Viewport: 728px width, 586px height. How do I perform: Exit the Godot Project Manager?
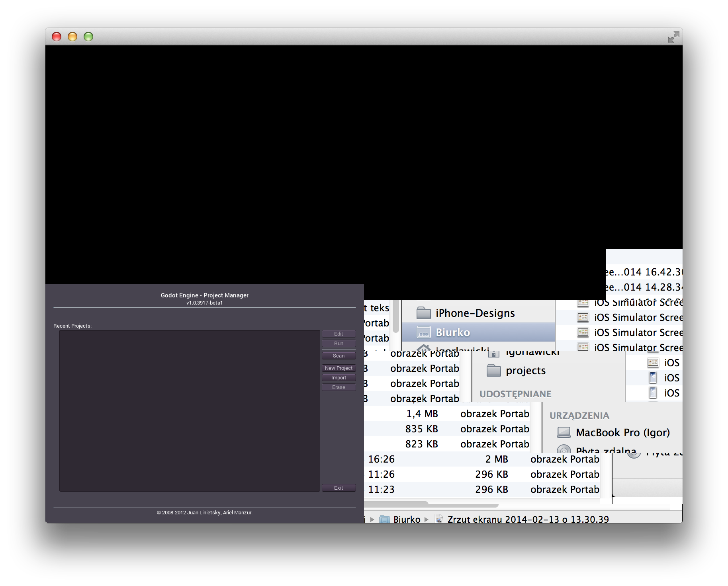point(339,488)
